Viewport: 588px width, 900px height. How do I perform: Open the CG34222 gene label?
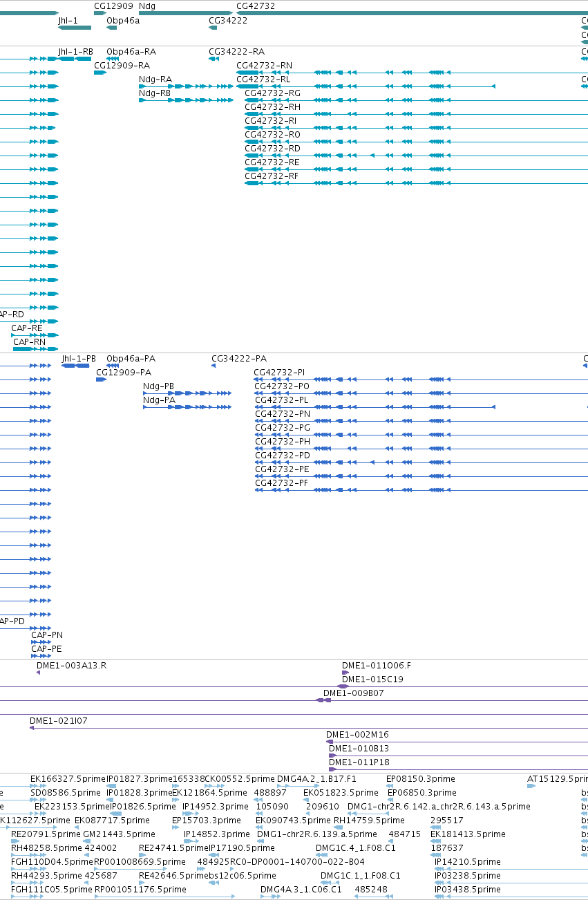(228, 21)
